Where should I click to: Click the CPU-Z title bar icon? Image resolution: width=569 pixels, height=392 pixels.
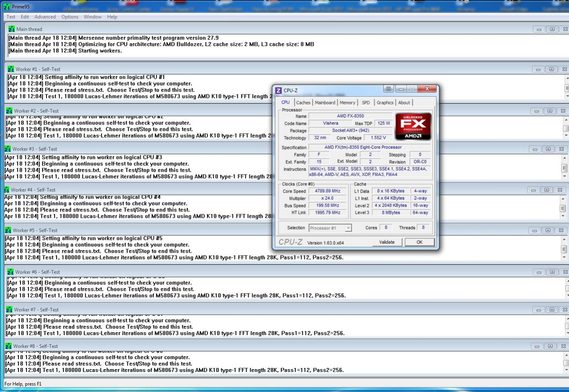coord(279,90)
